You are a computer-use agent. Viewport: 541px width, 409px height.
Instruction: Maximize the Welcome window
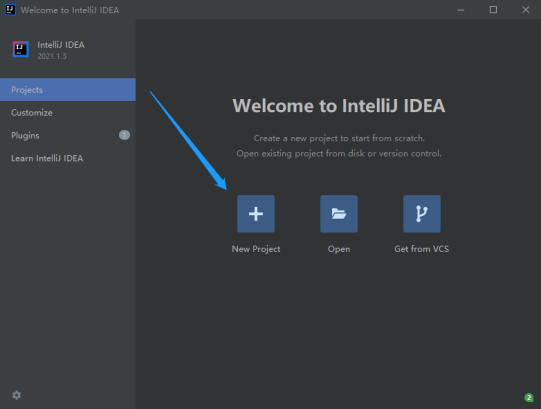(493, 10)
